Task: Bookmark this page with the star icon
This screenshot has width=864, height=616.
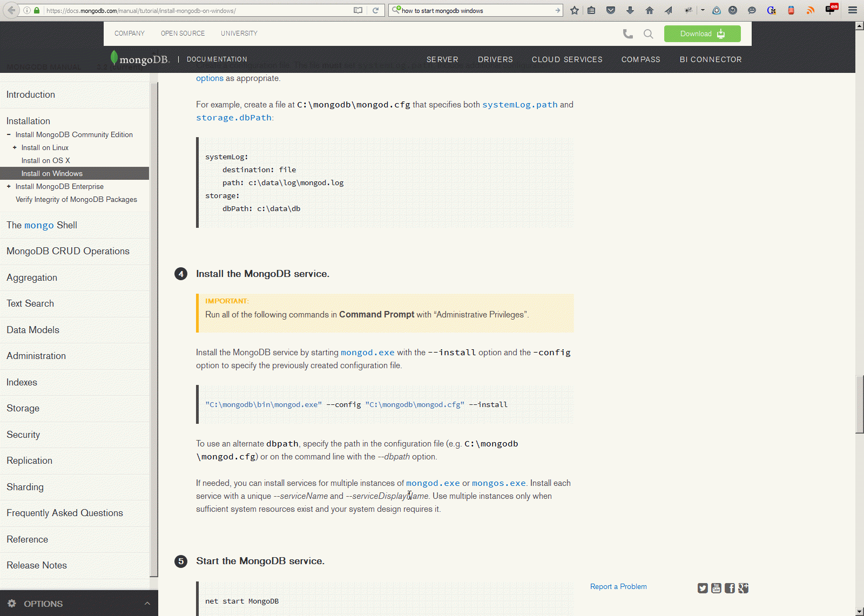Action: tap(575, 10)
